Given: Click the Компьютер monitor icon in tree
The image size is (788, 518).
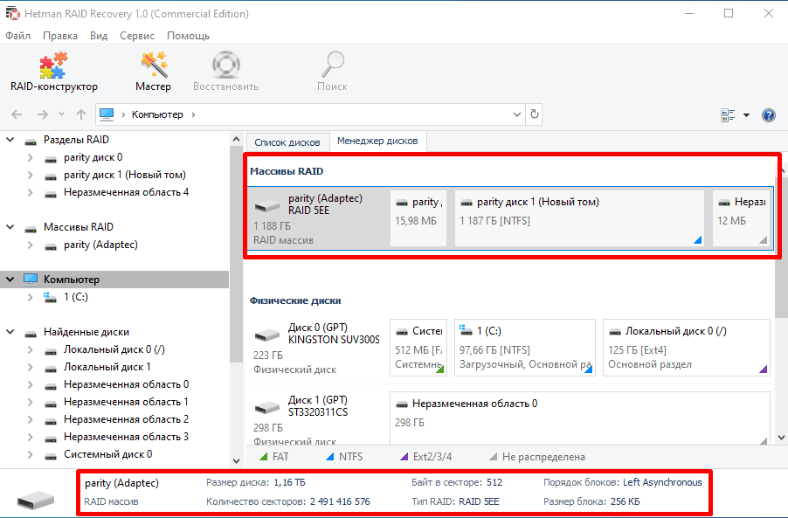Looking at the screenshot, I should pos(31,279).
